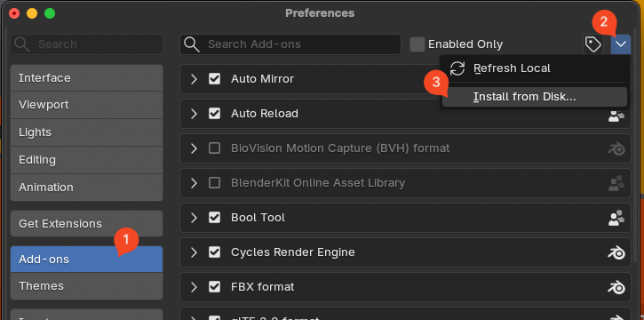The image size is (644, 320).
Task: Enable the BlenderKit Online Asset Library checkbox
Action: 214,183
